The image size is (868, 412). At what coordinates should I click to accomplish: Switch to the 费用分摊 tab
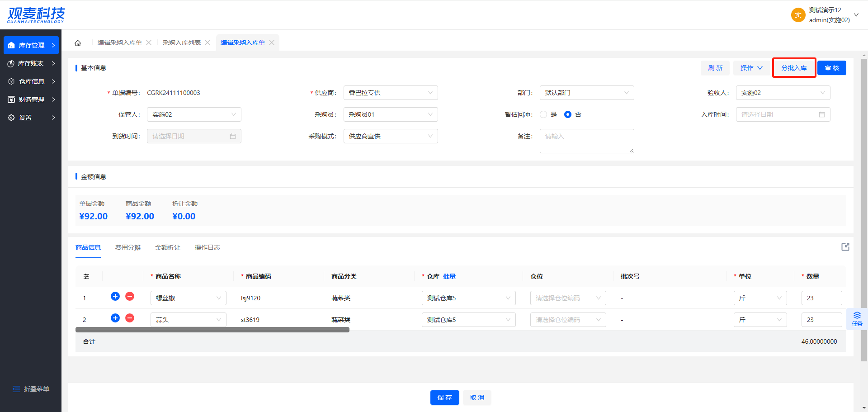(x=128, y=247)
